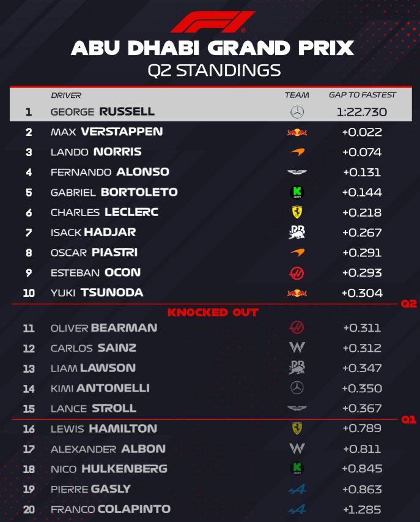Click the McLaren logo beside Lando Norris
The height and width of the screenshot is (522, 420).
(297, 152)
